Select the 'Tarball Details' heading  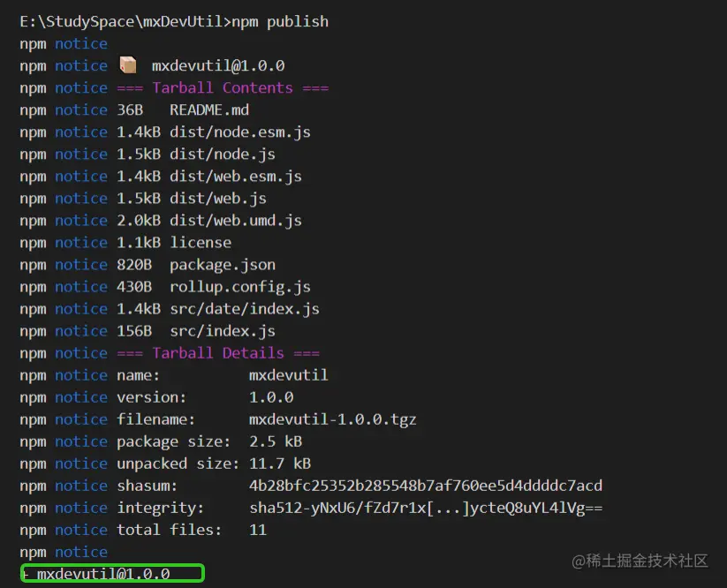[218, 353]
